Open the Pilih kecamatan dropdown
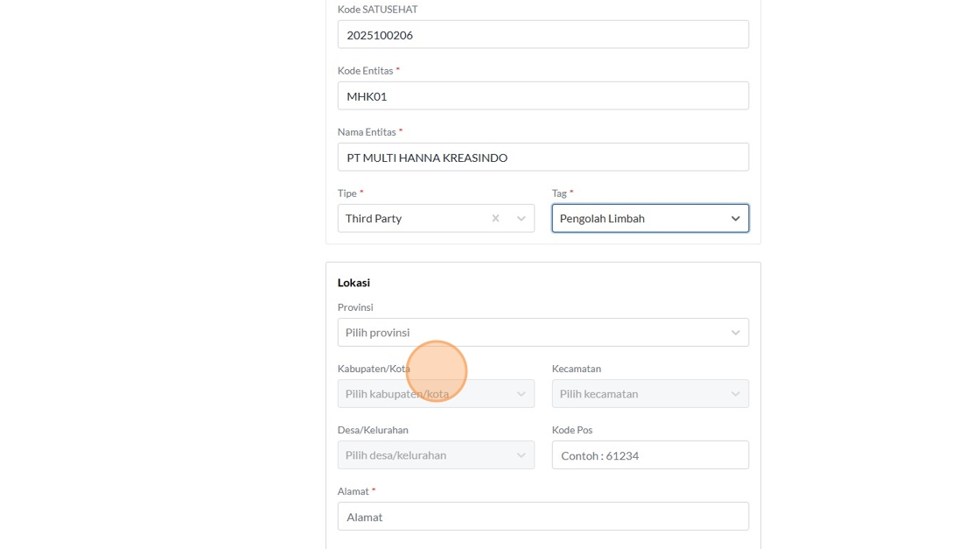Viewport: 980px width, 549px height. (x=639, y=394)
